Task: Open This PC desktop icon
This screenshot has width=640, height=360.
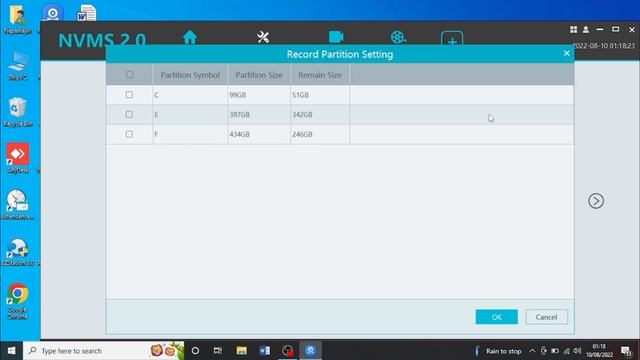Action: coord(18,66)
